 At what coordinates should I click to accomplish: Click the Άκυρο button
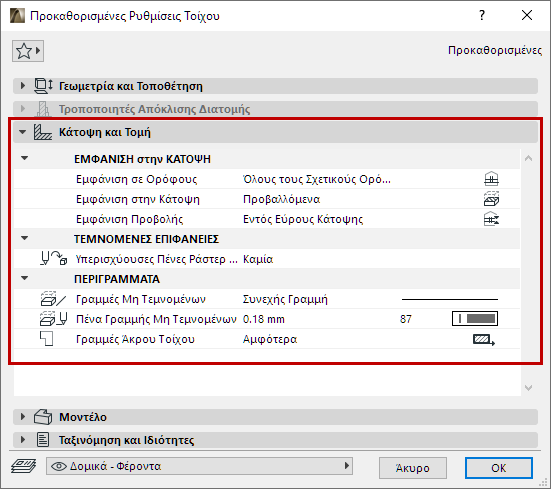pos(413,468)
